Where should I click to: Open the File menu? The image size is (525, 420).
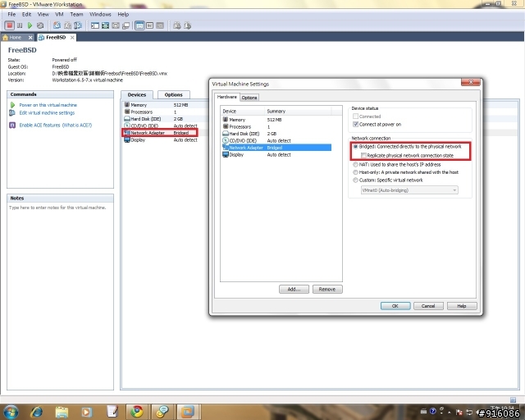[x=11, y=15]
